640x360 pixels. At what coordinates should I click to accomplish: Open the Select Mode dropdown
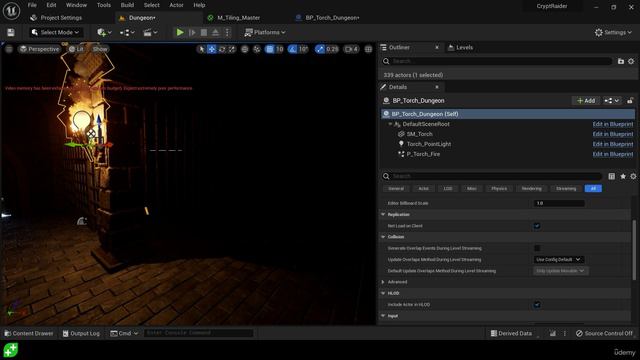point(56,32)
